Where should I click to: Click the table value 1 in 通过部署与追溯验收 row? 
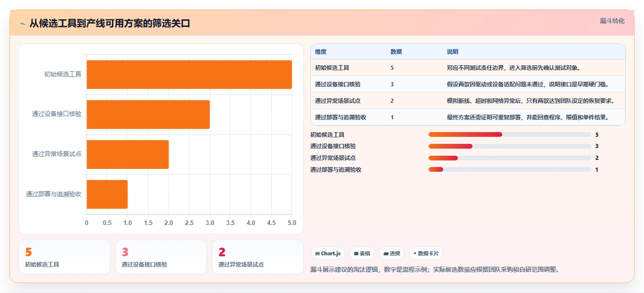(x=392, y=117)
